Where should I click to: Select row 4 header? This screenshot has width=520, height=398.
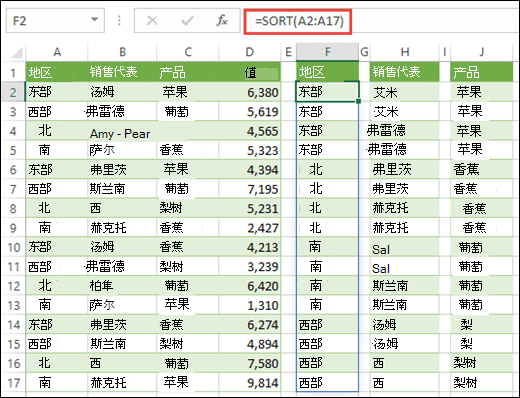[13, 131]
